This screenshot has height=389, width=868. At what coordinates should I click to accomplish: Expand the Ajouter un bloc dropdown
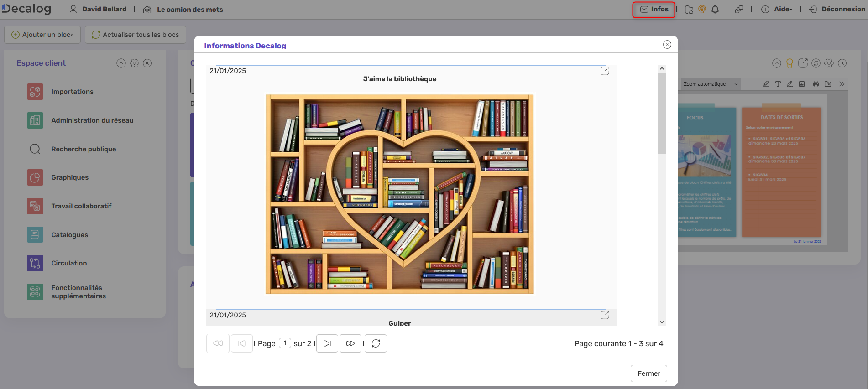point(42,35)
